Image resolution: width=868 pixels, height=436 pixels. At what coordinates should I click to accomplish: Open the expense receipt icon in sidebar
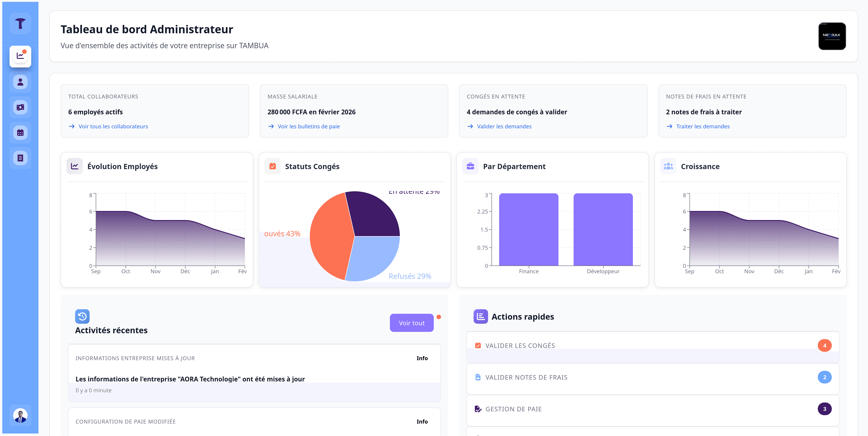coord(20,158)
